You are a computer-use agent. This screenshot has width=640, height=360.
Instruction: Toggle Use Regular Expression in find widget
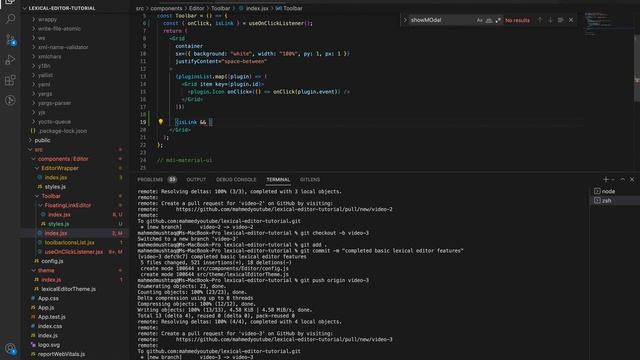(x=498, y=20)
